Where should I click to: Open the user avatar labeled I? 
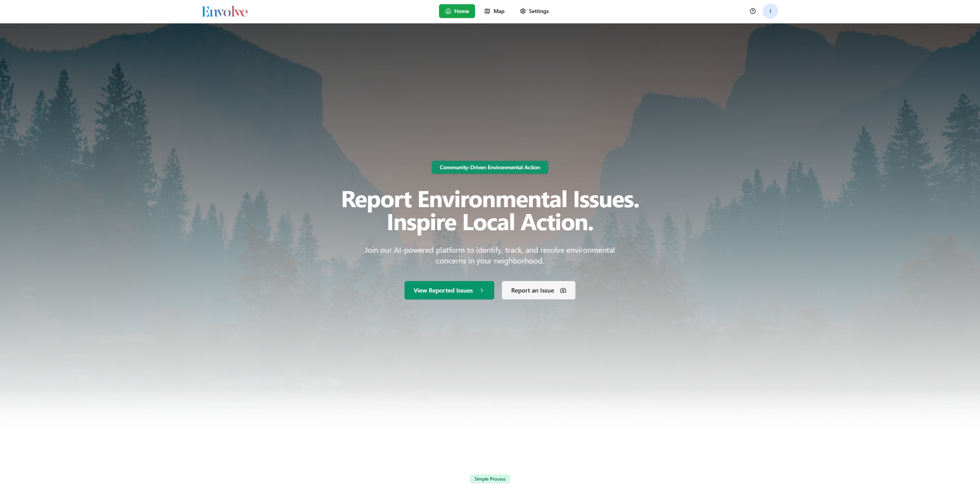(x=770, y=11)
